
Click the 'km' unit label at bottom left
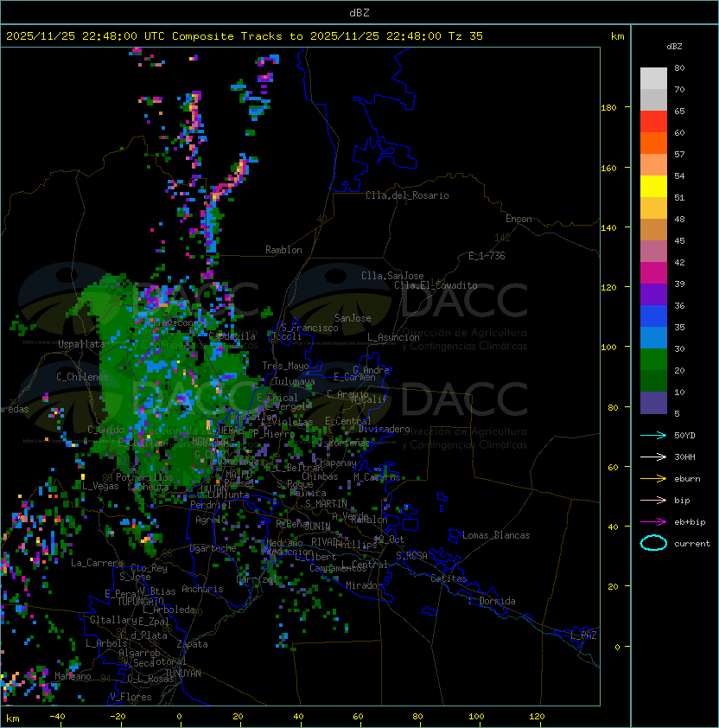click(x=13, y=718)
